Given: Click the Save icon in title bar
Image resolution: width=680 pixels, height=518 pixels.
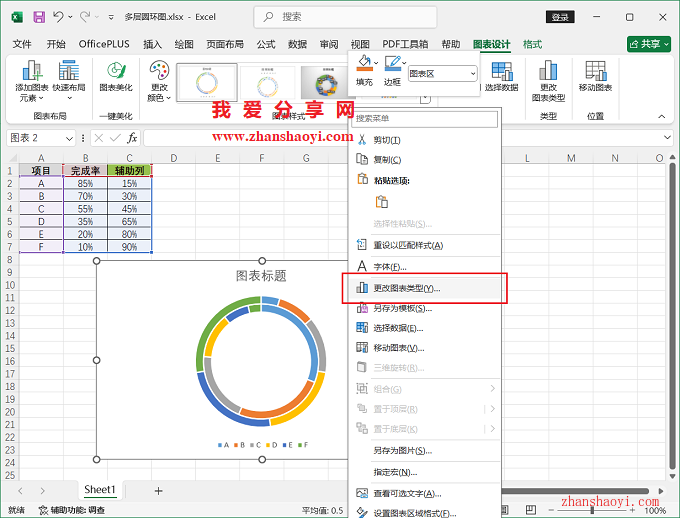Looking at the screenshot, I should pos(39,17).
